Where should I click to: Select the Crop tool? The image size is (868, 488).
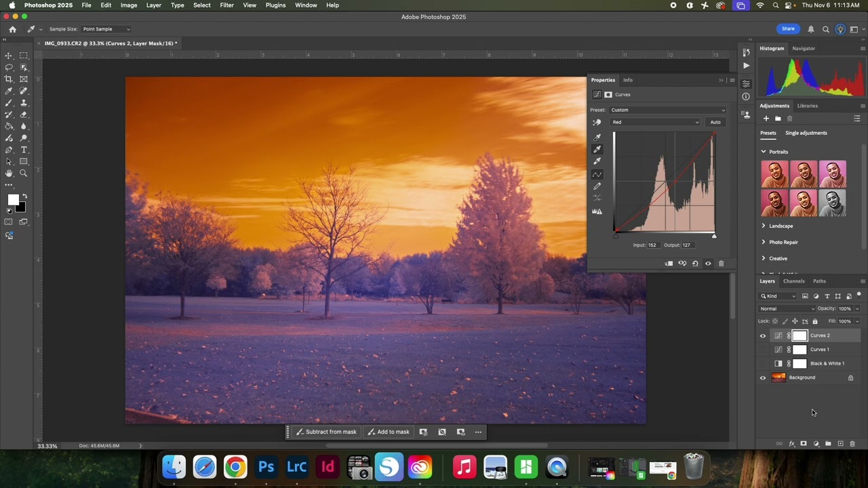(x=9, y=79)
